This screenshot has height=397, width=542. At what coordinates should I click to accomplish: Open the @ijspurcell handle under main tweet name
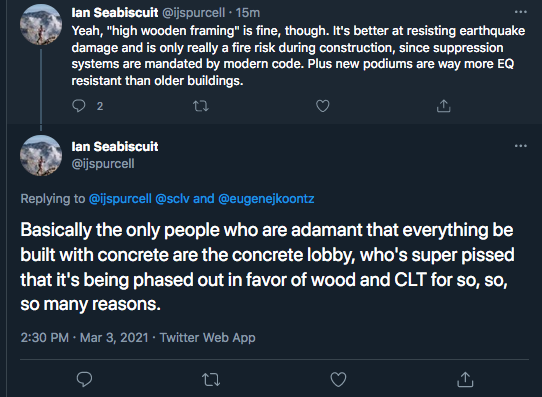(103, 163)
